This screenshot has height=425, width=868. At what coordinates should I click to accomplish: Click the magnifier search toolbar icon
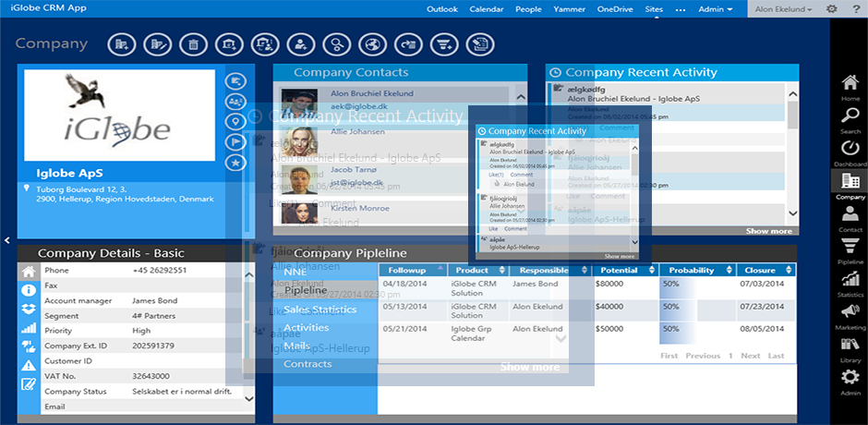(x=336, y=44)
